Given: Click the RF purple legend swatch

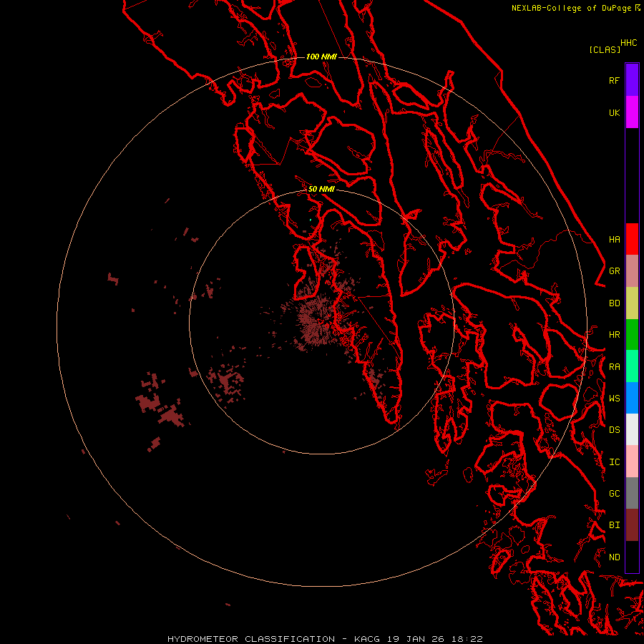Looking at the screenshot, I should 632,80.
